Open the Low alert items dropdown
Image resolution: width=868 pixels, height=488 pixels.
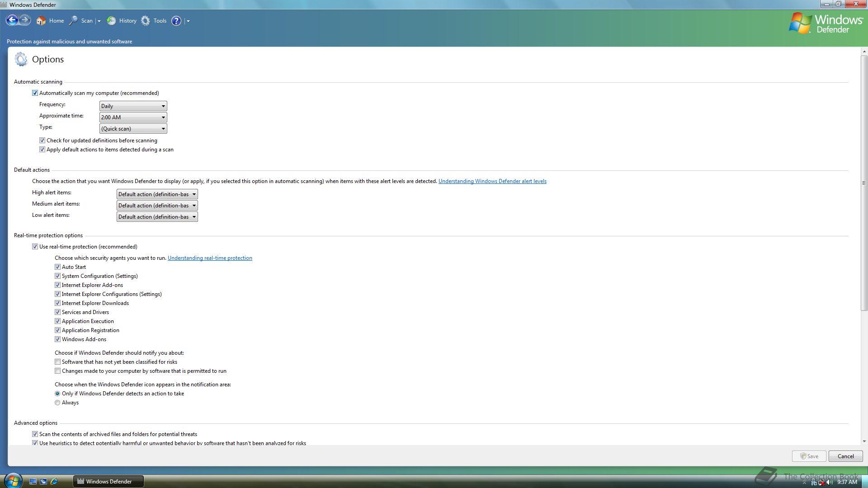pyautogui.click(x=157, y=217)
